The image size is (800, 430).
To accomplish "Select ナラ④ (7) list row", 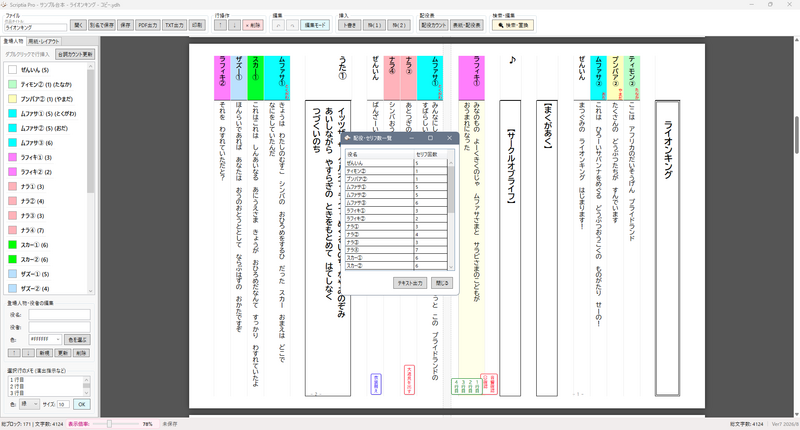I will pyautogui.click(x=46, y=230).
